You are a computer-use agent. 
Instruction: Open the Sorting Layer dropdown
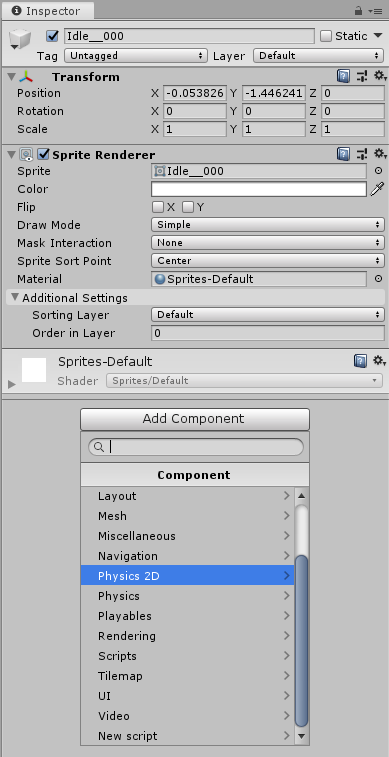(268, 315)
